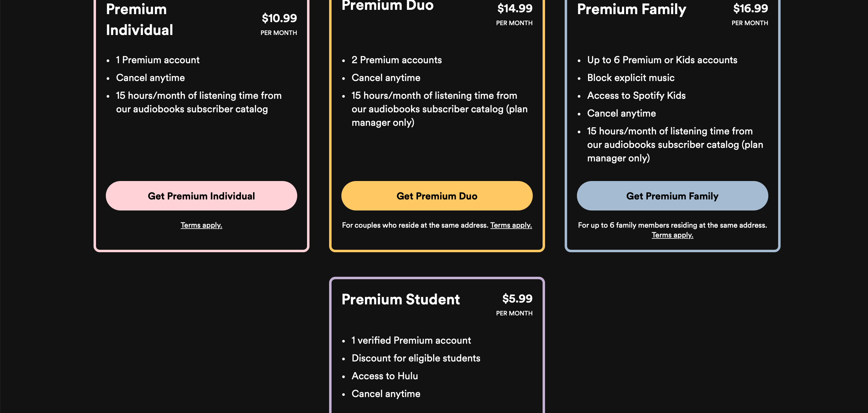Click the $10.99 price label
This screenshot has width=868, height=413.
(279, 18)
